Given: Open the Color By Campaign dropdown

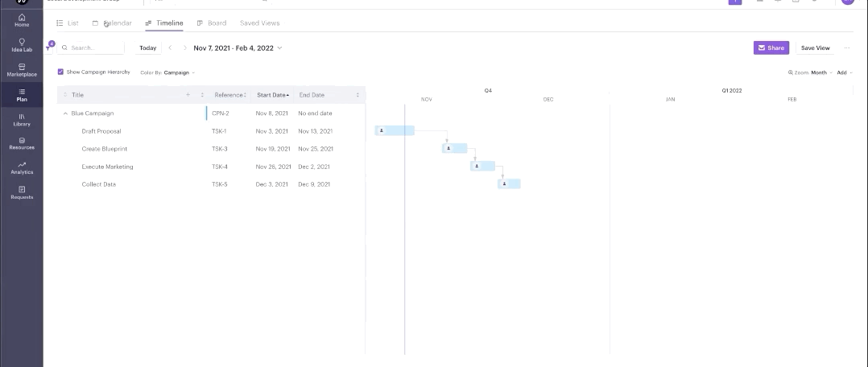Looking at the screenshot, I should tap(167, 72).
